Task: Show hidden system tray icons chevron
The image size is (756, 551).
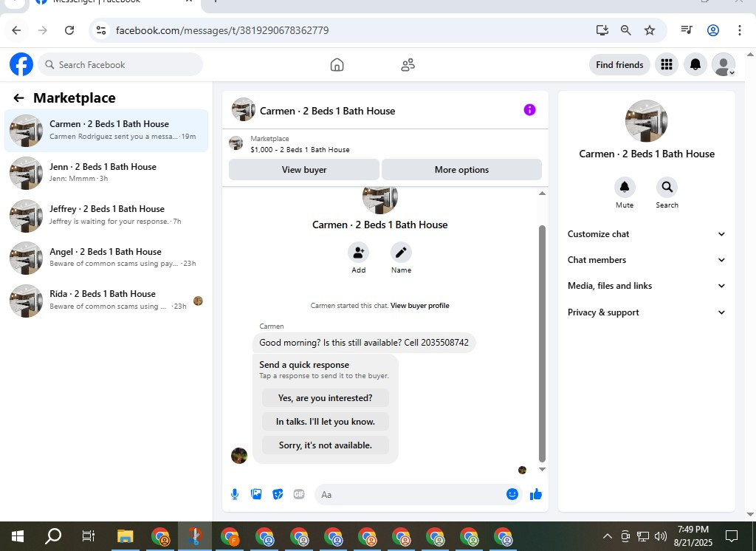Action: coord(608,536)
